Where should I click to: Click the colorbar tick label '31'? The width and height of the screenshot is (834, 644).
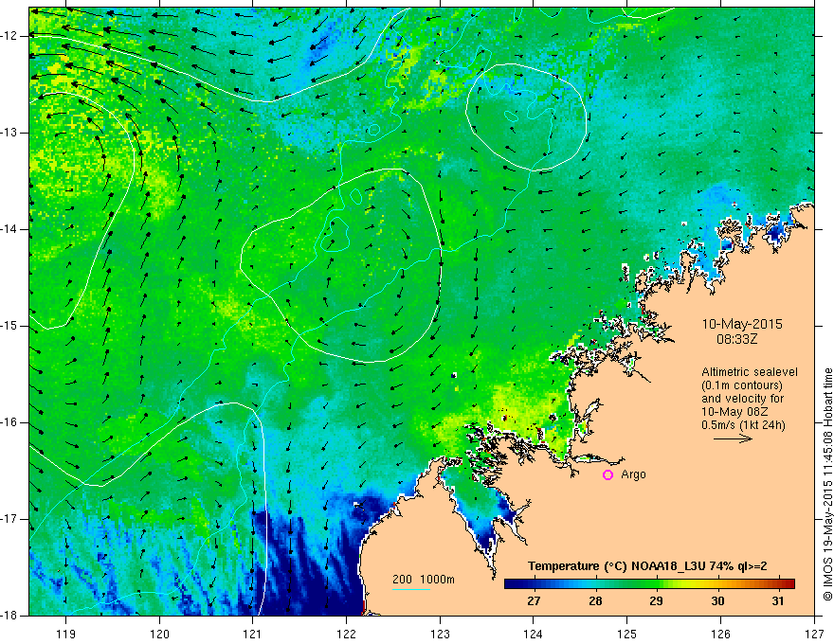778,601
